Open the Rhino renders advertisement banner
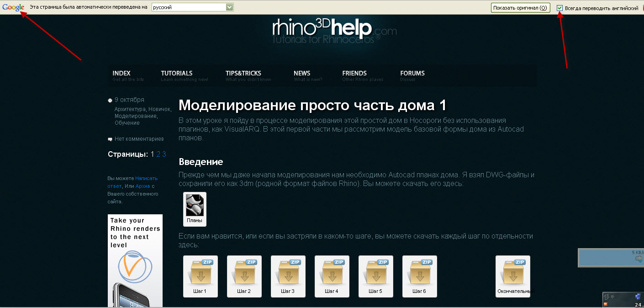 [135, 261]
